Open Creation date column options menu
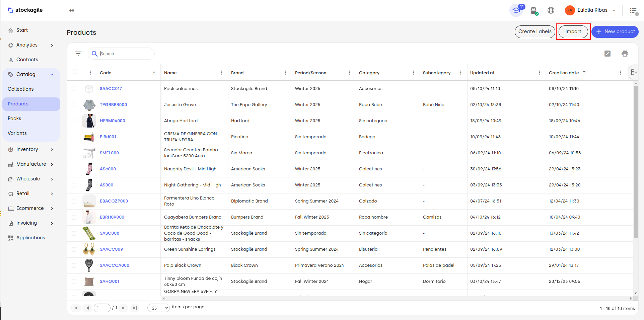This screenshot has height=320, width=644. pyautogui.click(x=621, y=73)
